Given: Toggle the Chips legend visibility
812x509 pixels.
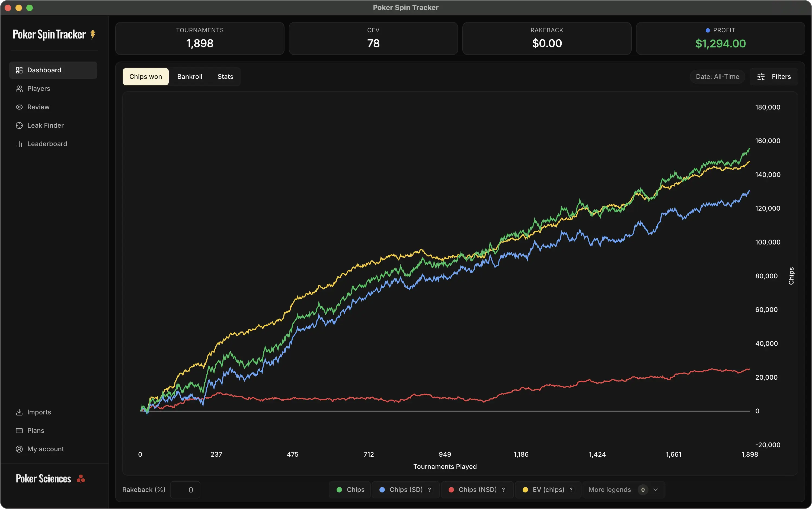Looking at the screenshot, I should click(x=350, y=490).
